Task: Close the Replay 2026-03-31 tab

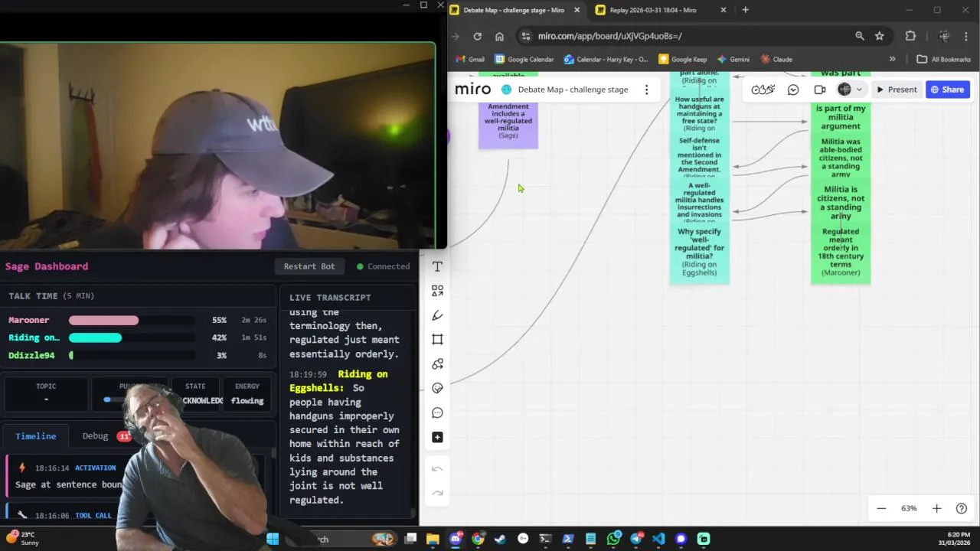Action: [x=724, y=10]
